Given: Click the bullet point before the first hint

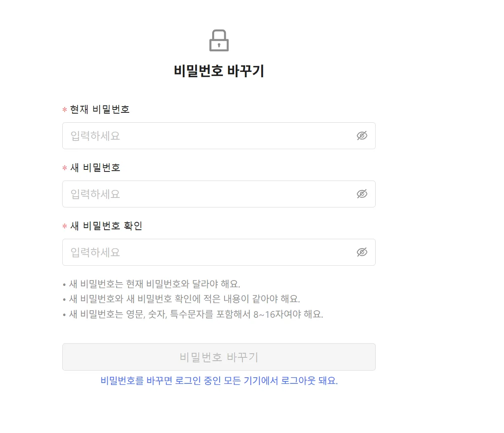Looking at the screenshot, I should coord(64,285).
